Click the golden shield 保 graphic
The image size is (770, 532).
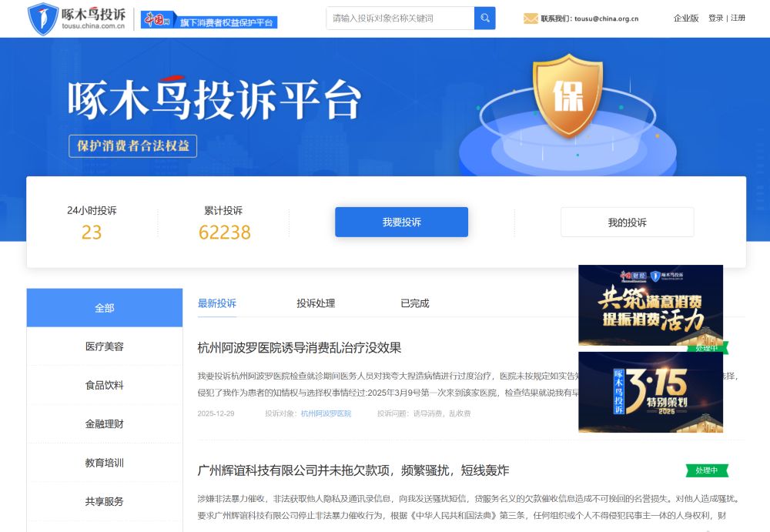(567, 95)
